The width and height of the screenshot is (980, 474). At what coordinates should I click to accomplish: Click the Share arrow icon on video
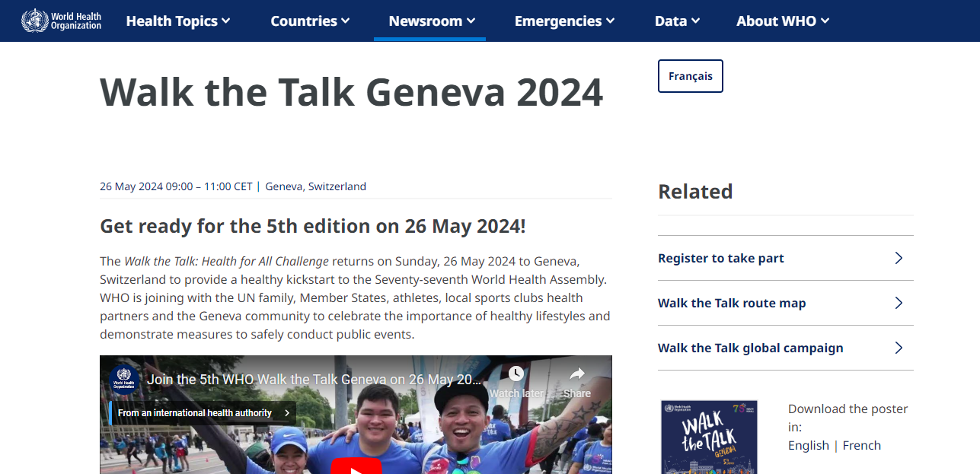coord(577,374)
